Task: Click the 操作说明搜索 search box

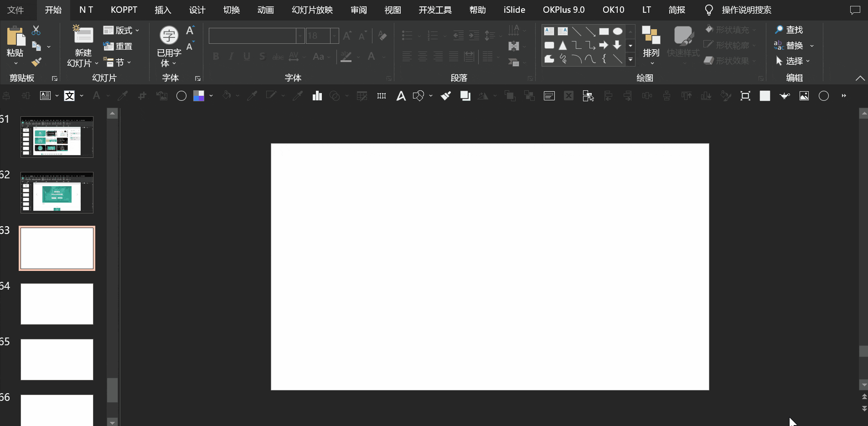Action: click(x=746, y=10)
